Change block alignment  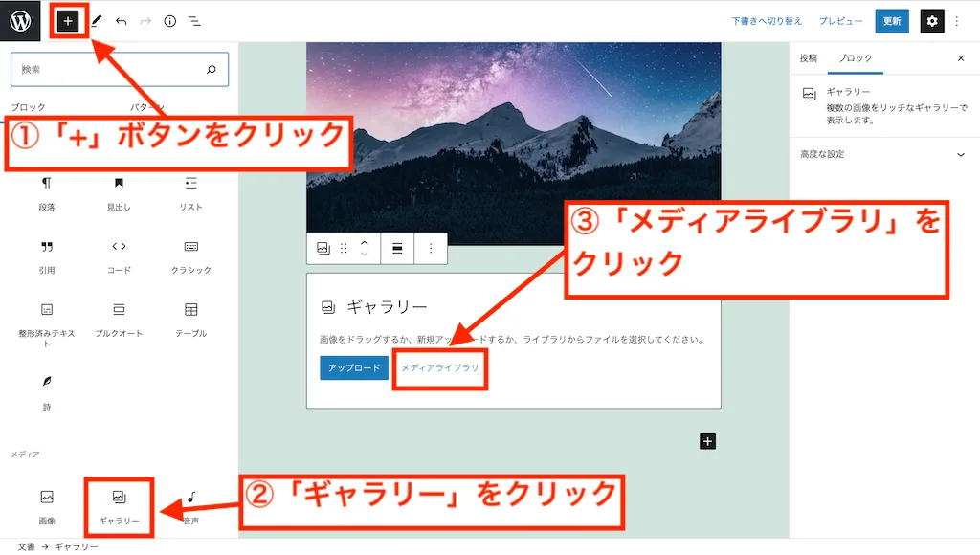[397, 248]
